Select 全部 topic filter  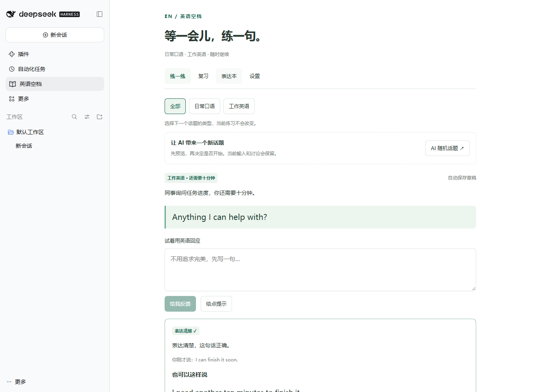click(175, 106)
